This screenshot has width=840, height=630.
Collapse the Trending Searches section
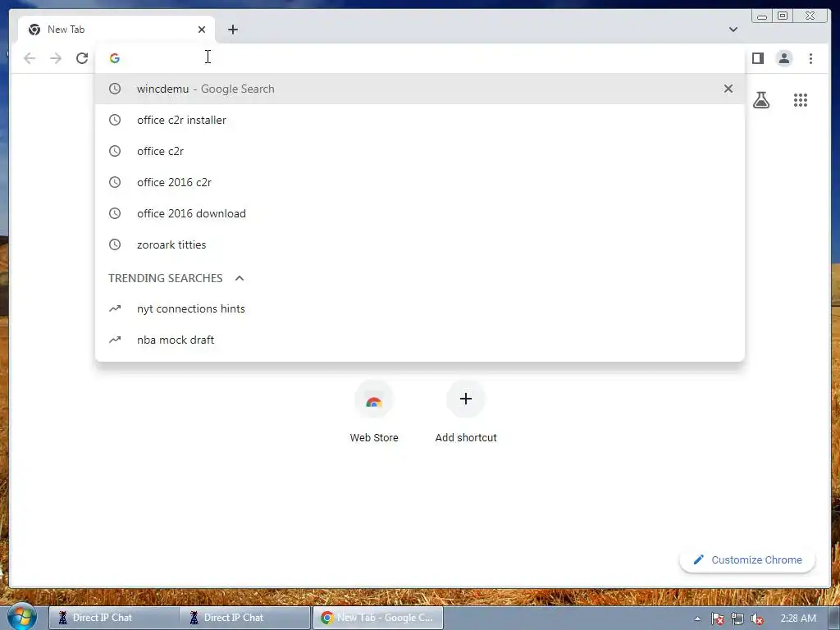coord(240,278)
